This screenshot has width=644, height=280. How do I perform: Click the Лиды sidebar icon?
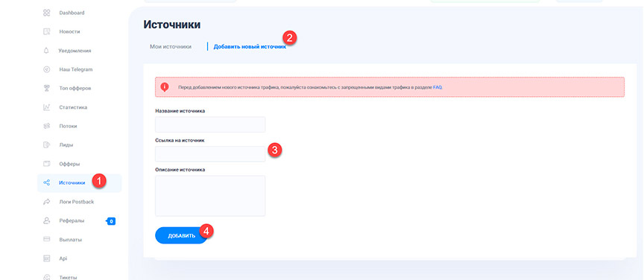click(x=46, y=145)
